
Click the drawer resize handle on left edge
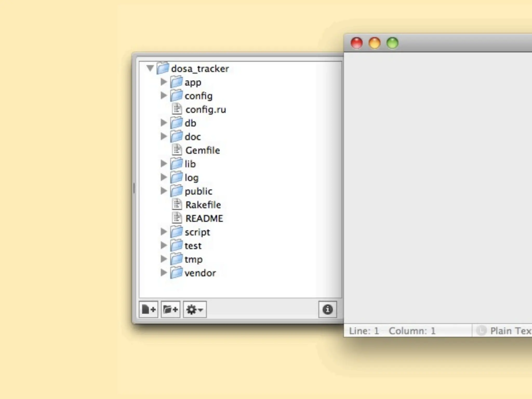pyautogui.click(x=134, y=188)
